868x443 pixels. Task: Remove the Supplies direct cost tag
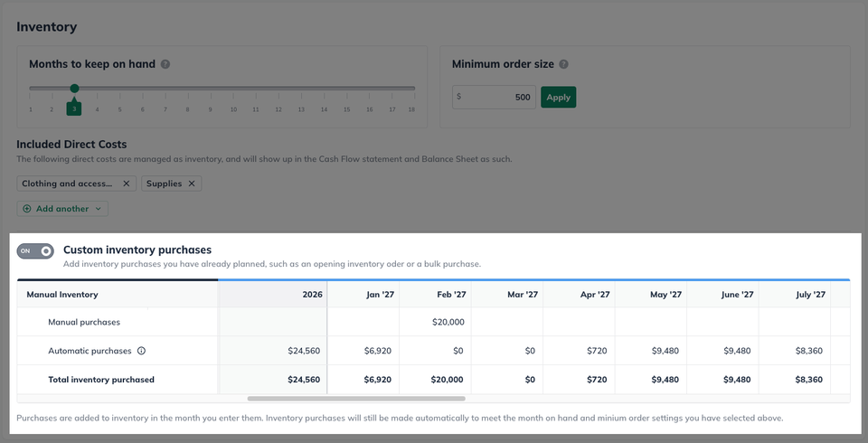(x=192, y=184)
